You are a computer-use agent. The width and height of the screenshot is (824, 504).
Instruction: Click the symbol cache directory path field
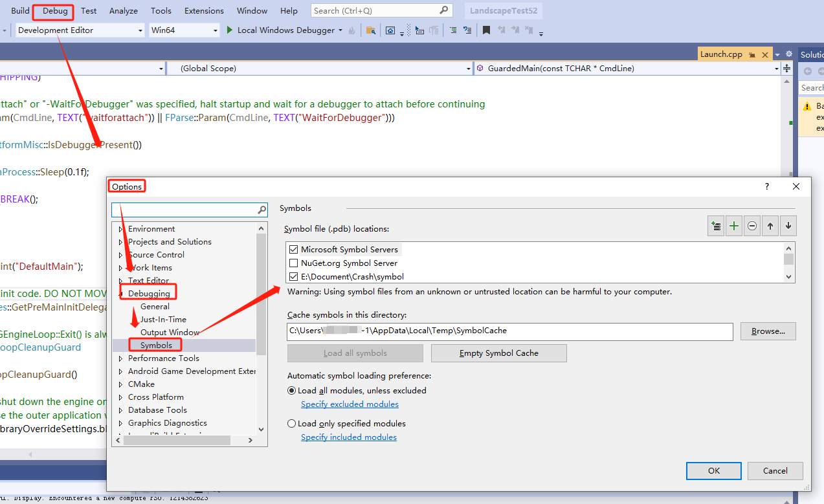pos(511,331)
